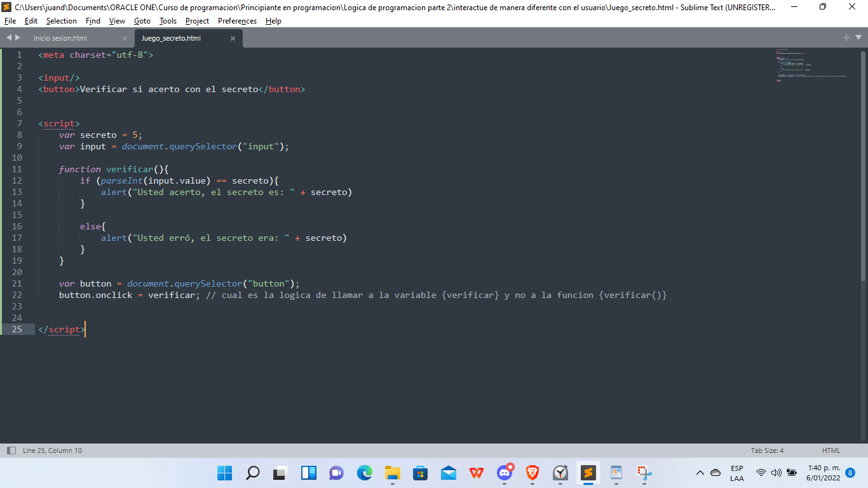The height and width of the screenshot is (488, 868).
Task: Open Brave browser from taskbar
Action: coord(532,473)
